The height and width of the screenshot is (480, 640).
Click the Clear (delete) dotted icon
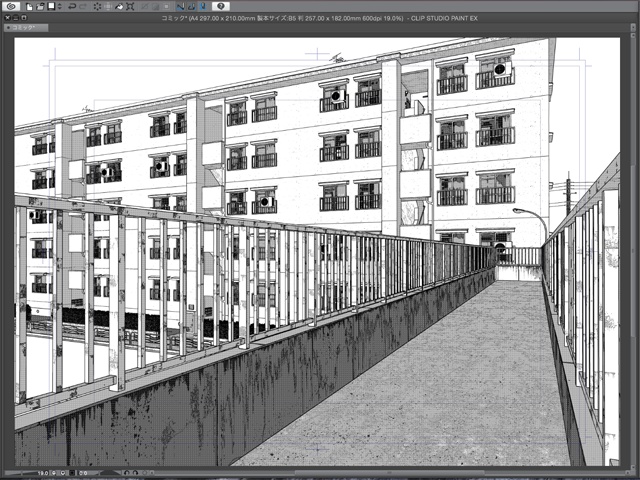click(x=97, y=6)
